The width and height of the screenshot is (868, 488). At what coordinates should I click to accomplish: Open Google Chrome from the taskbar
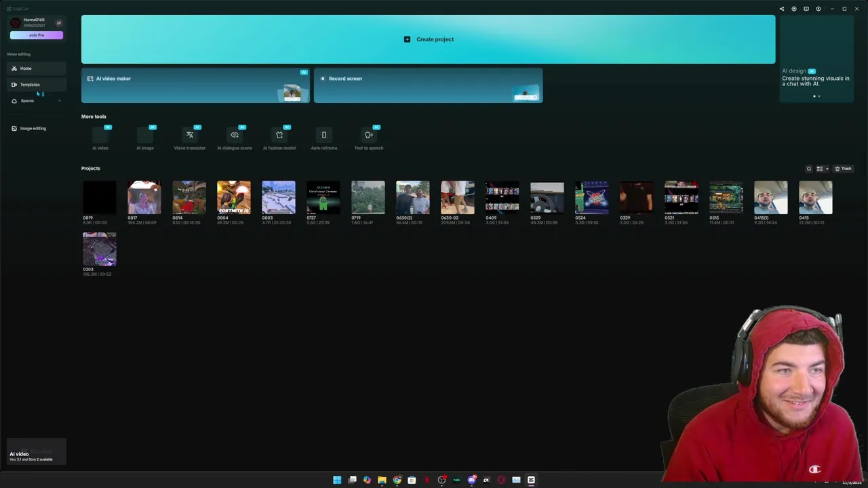click(397, 480)
